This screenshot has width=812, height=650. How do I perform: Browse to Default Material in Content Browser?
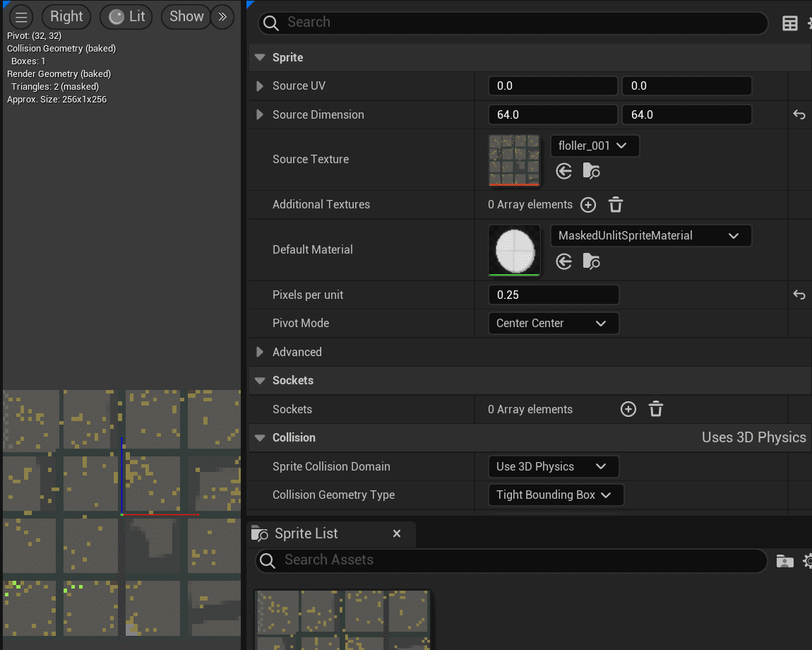tap(591, 261)
